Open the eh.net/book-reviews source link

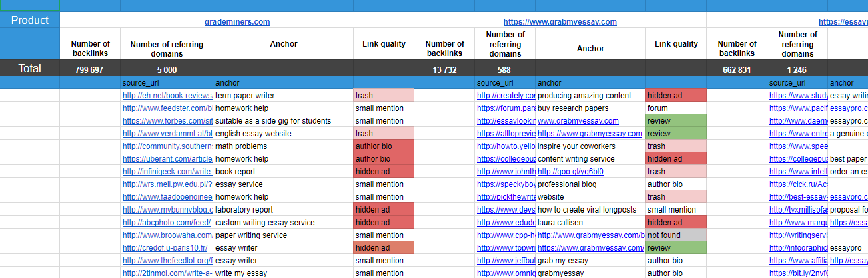[167, 96]
